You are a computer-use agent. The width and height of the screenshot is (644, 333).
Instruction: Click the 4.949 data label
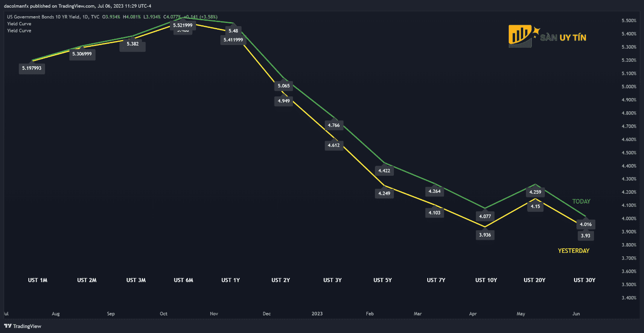284,101
